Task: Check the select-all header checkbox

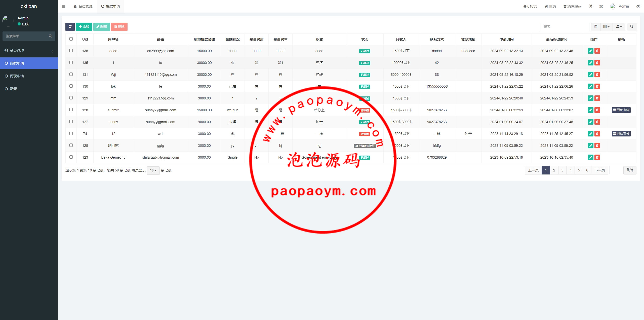Action: pos(71,39)
